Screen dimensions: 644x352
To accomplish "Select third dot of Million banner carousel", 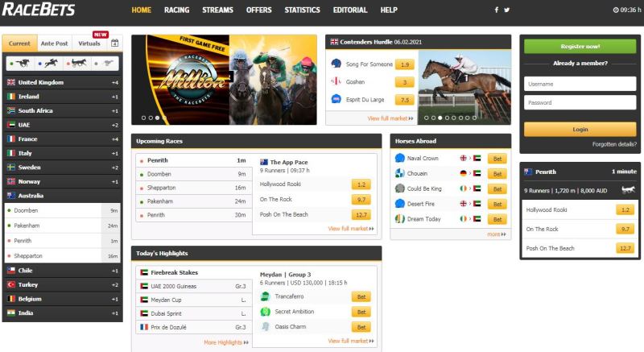I will [157, 118].
